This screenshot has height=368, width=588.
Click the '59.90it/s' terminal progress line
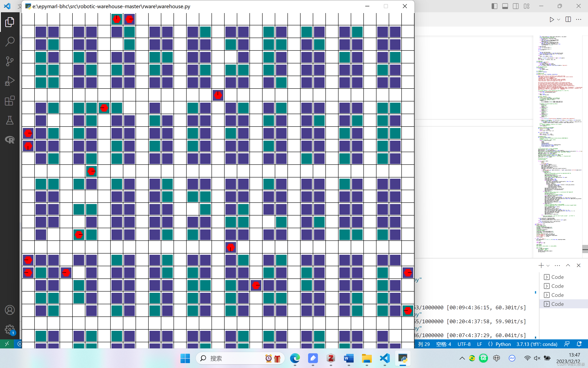tap(470, 321)
